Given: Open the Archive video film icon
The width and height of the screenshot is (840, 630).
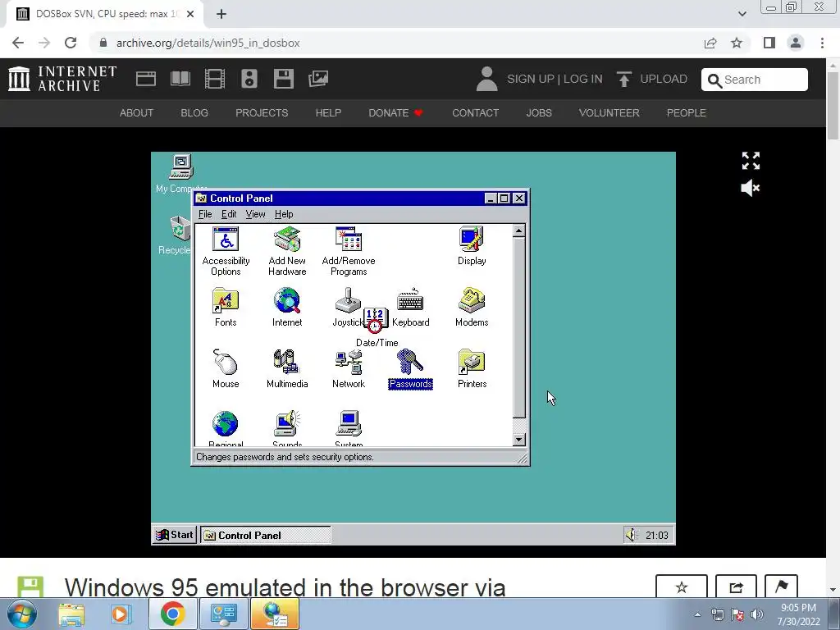Looking at the screenshot, I should click(x=215, y=79).
